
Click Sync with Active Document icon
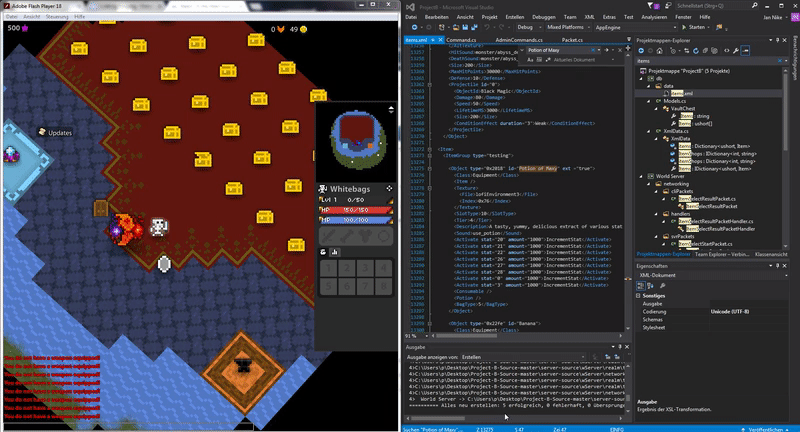coord(686,50)
